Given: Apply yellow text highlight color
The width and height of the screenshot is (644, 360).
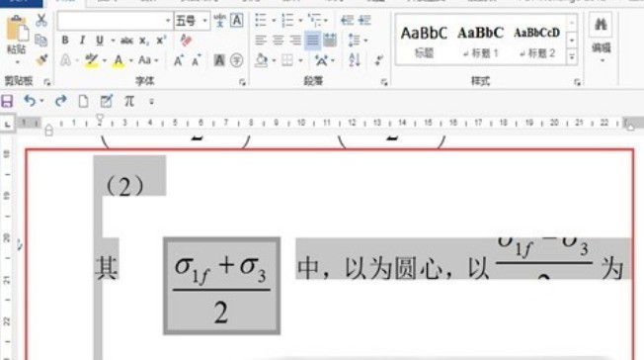Looking at the screenshot, I should pos(91,61).
